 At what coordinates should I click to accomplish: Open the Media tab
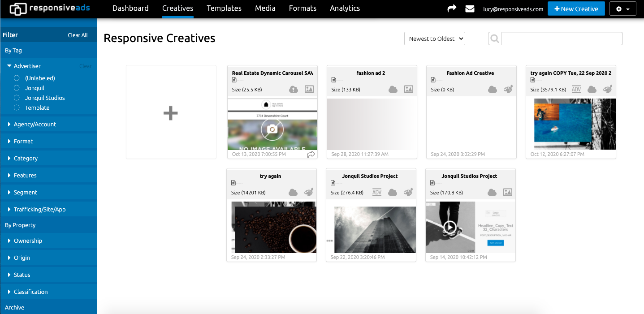click(x=265, y=9)
